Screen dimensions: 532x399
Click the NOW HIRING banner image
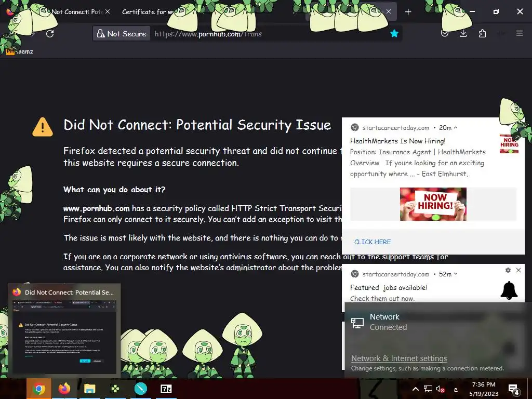pos(433,204)
